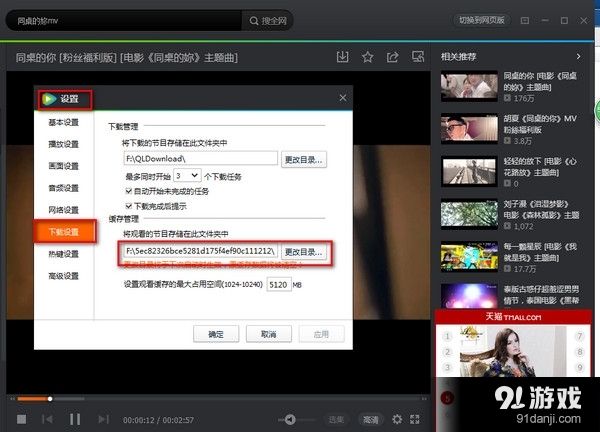This screenshot has width=600, height=432.
Task: Click the 5120 MB cache size field
Action: (279, 284)
